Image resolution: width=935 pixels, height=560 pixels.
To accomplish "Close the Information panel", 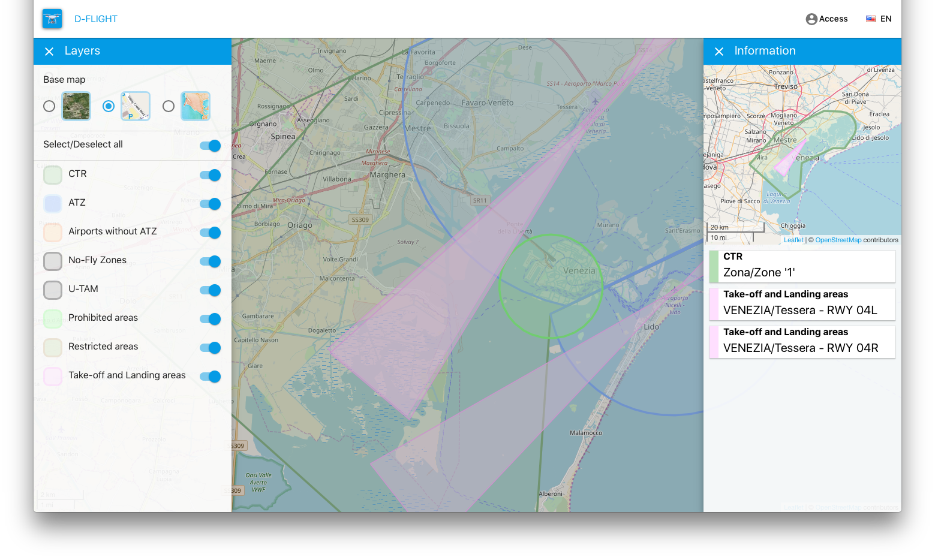I will pos(719,52).
